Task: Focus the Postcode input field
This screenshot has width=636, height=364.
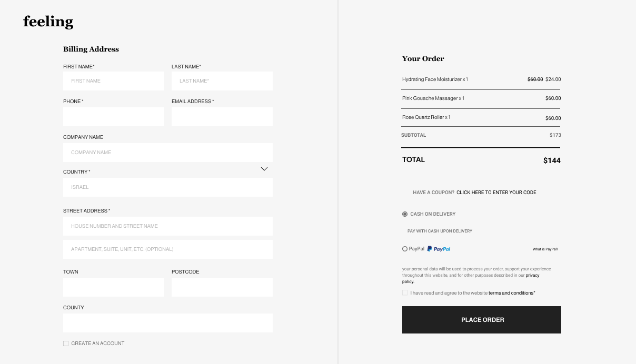Action: point(222,287)
